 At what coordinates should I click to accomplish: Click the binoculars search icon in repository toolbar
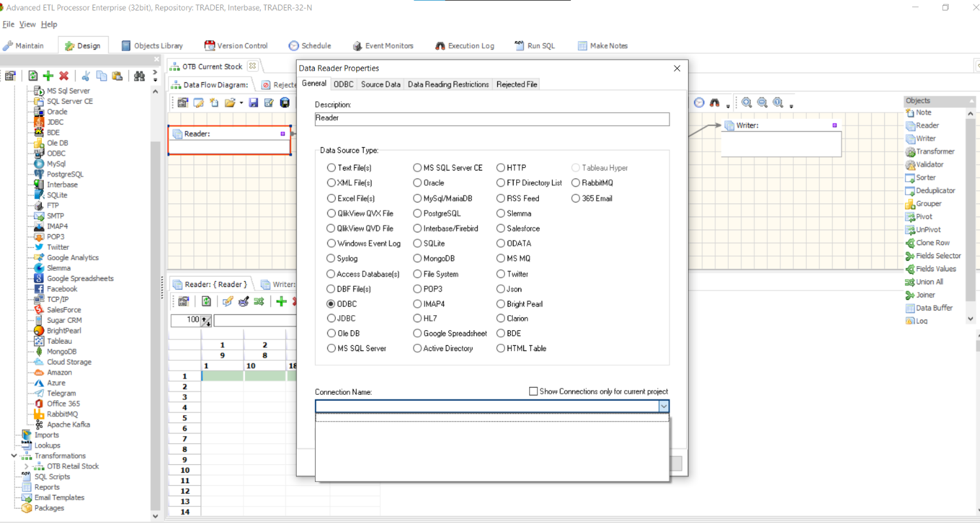coord(139,76)
